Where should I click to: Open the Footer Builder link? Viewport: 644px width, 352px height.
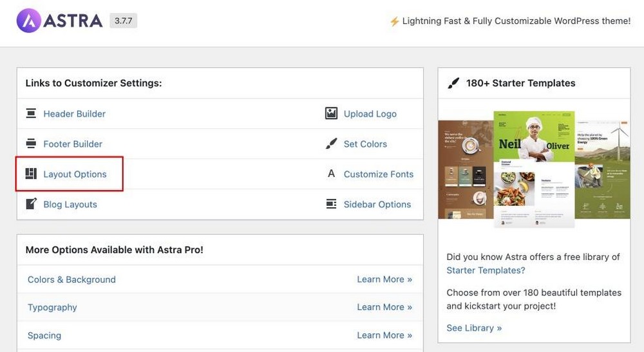click(73, 144)
